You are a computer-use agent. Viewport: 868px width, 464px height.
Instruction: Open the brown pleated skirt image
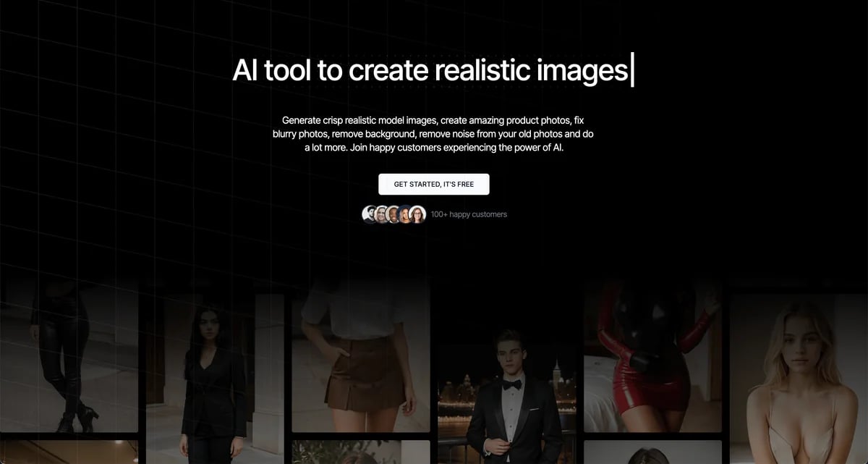[360, 356]
